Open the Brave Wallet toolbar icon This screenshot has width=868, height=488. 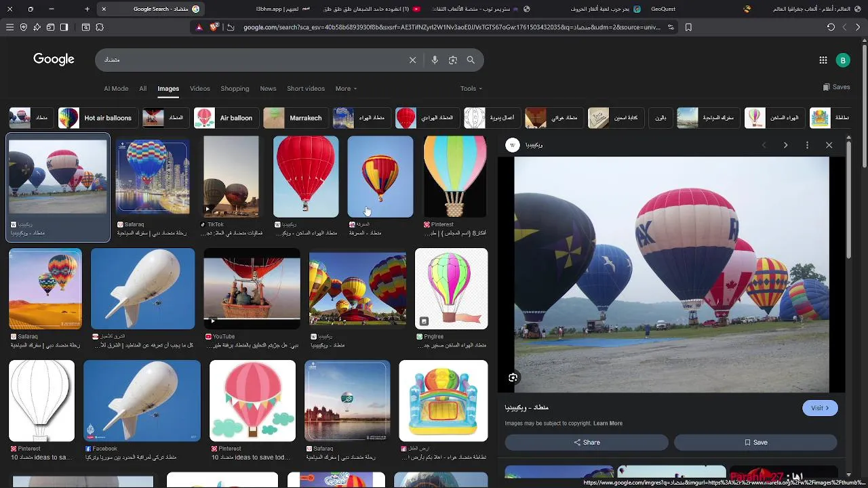point(50,27)
